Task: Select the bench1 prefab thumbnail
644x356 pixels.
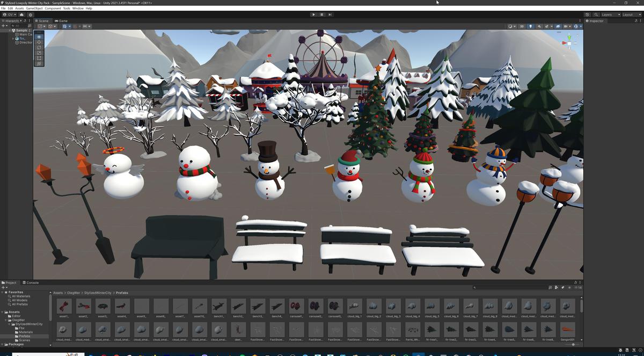Action: 218,307
